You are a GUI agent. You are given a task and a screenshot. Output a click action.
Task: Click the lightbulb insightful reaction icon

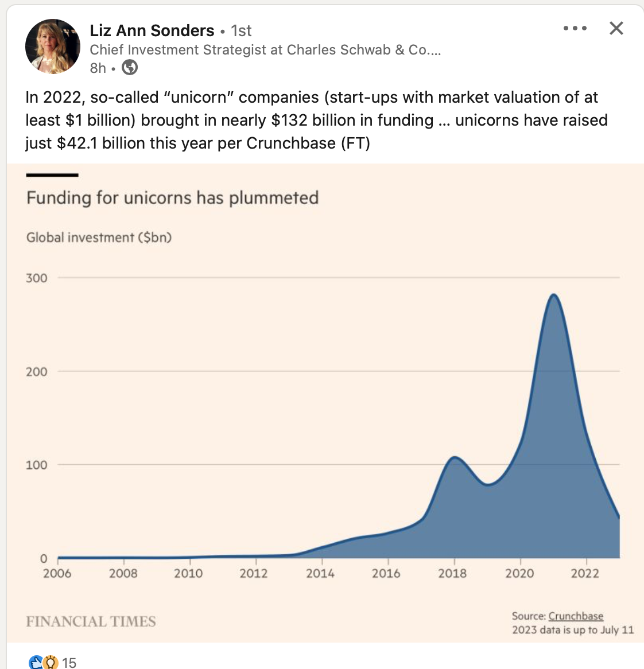(51, 662)
